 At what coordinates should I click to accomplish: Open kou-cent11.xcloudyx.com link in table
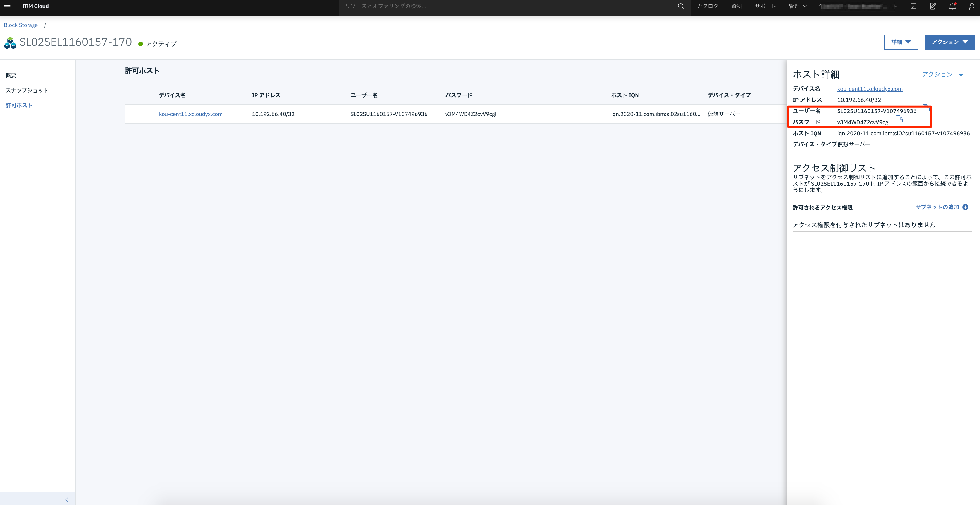coord(191,114)
